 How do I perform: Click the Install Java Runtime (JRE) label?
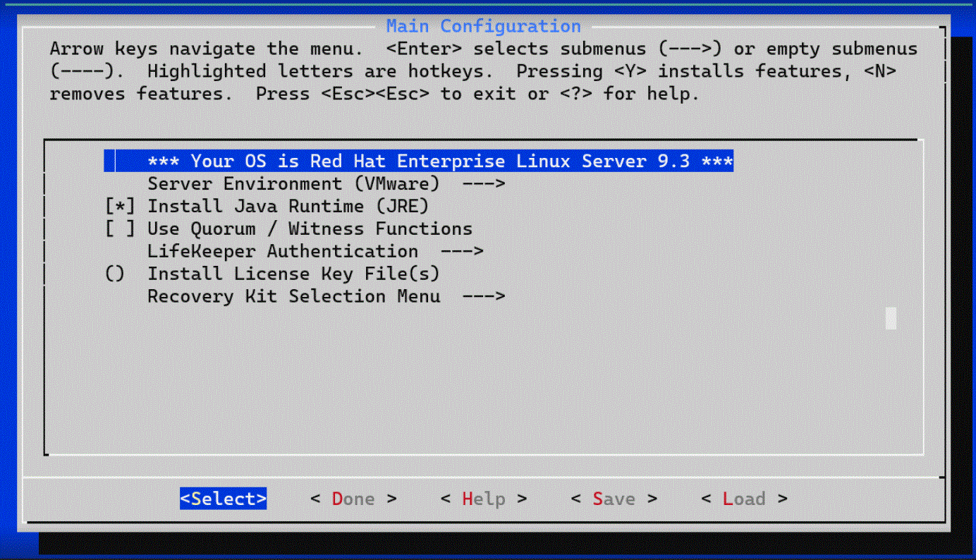288,207
